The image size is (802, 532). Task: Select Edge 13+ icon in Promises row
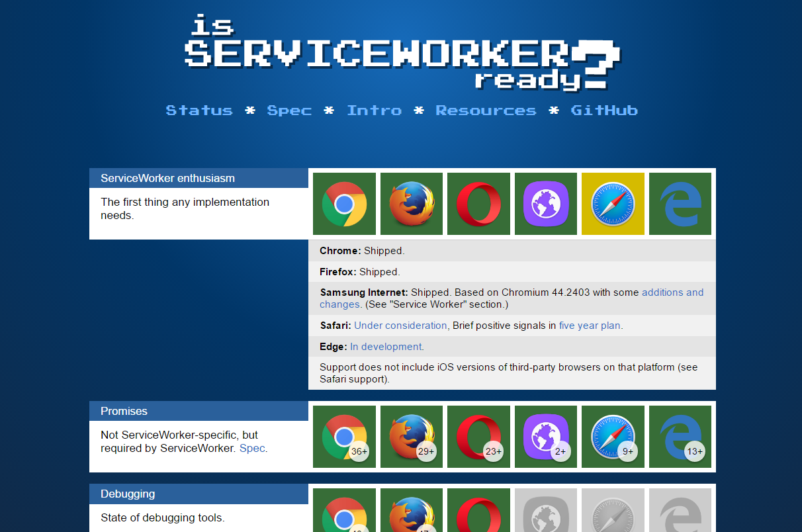point(680,437)
